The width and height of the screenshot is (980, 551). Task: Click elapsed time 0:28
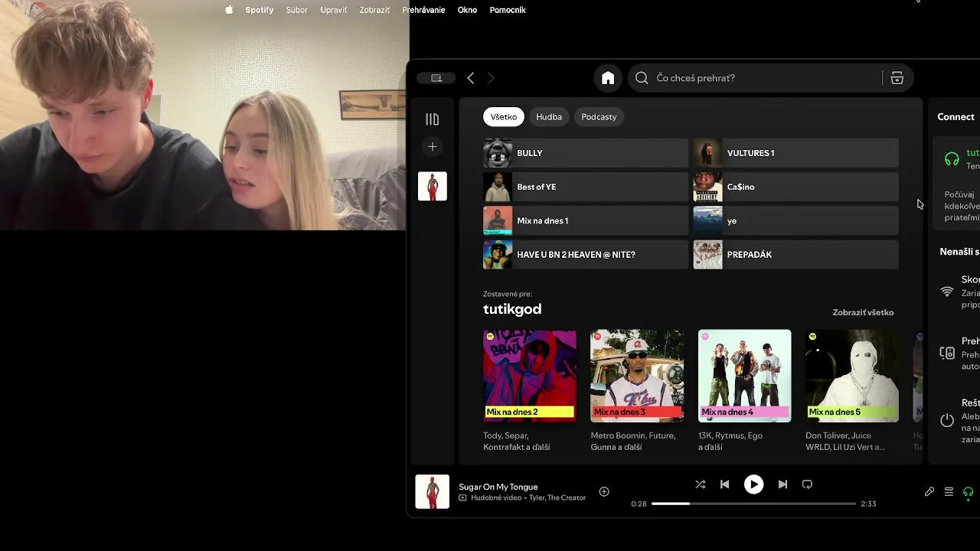pyautogui.click(x=639, y=504)
